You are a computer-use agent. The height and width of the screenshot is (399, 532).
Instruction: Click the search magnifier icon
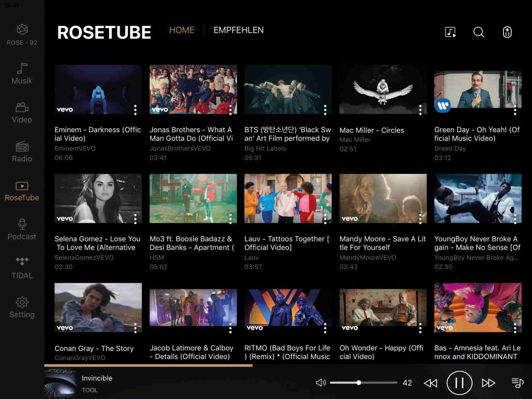coord(479,32)
